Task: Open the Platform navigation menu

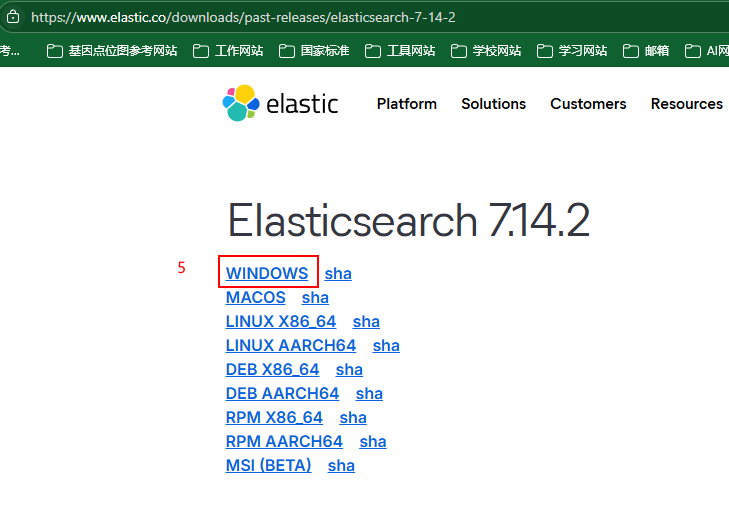Action: pyautogui.click(x=407, y=104)
